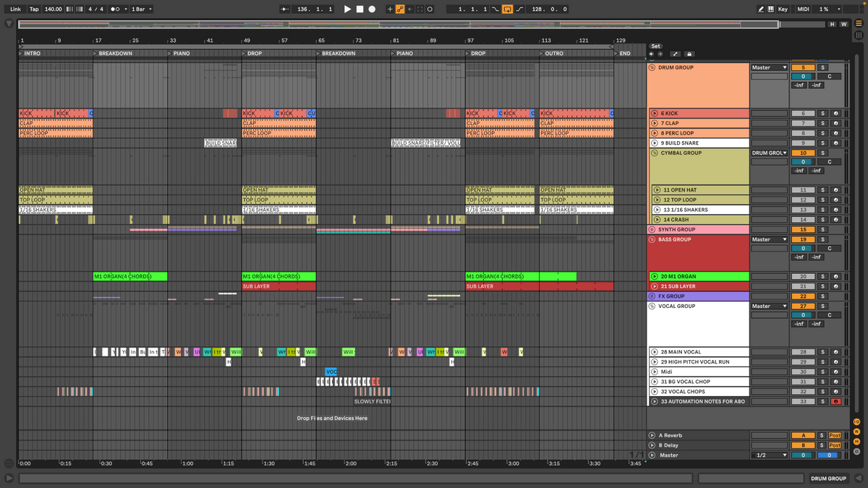Click the Set button to create a locator
The image size is (868, 488).
(x=656, y=46)
